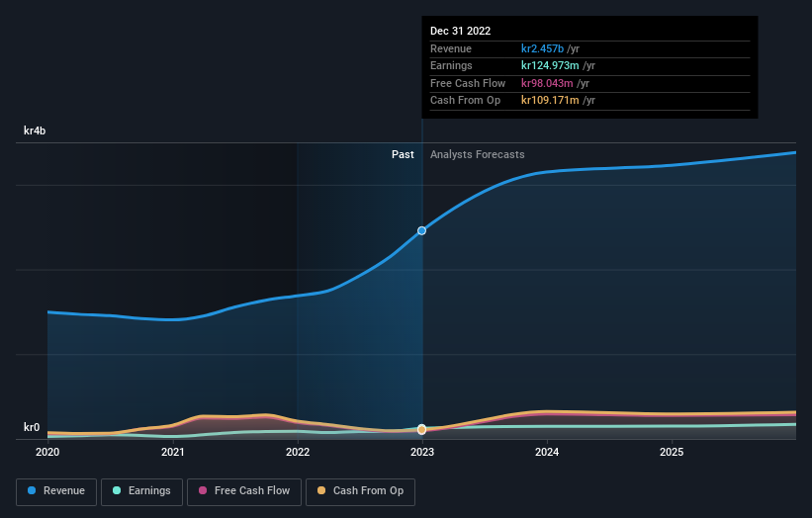Viewport: 812px width, 518px height.
Task: Click the 2020 x-axis label
Action: [47, 453]
